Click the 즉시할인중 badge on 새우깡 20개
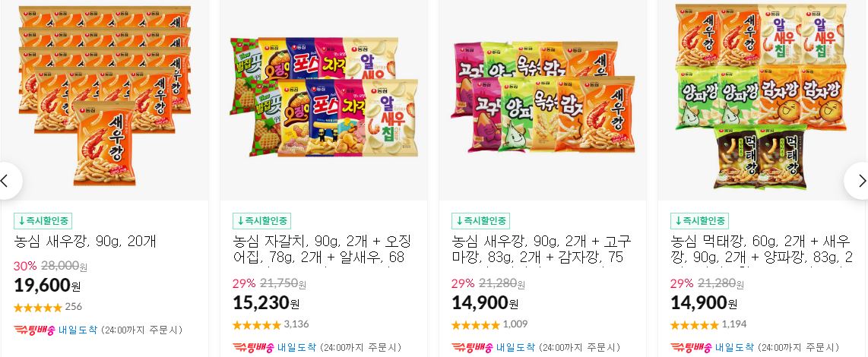Viewport: 868px width, 357px height. coord(43,221)
